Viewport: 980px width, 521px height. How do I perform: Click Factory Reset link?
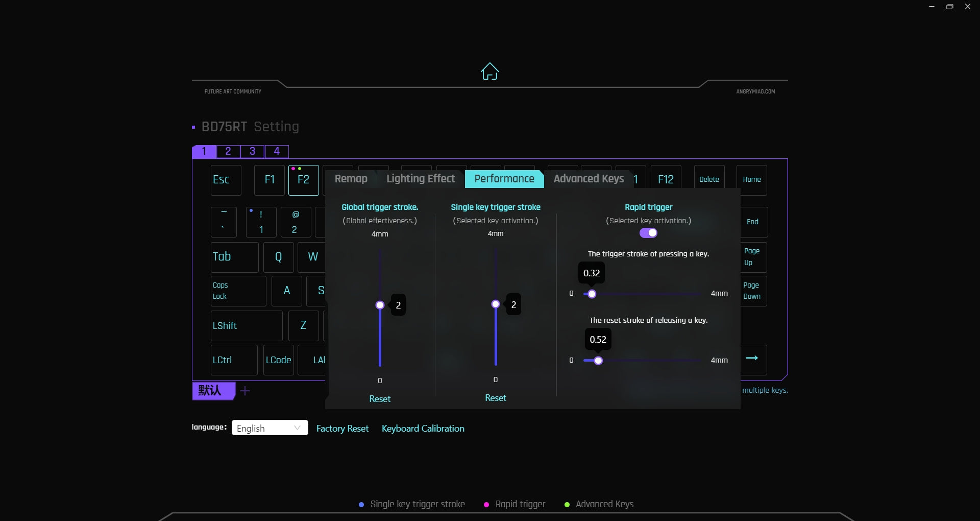click(x=342, y=429)
